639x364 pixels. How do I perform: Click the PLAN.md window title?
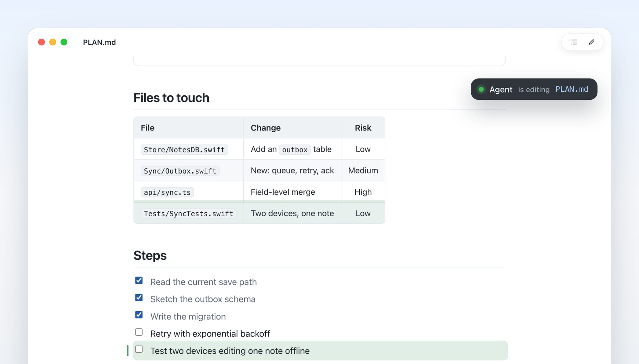click(99, 42)
